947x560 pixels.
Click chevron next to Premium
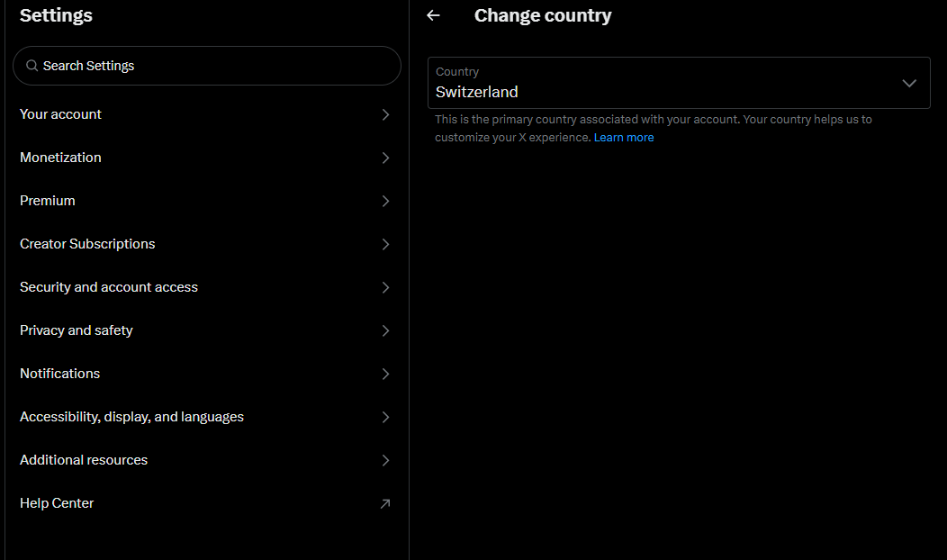(x=385, y=201)
